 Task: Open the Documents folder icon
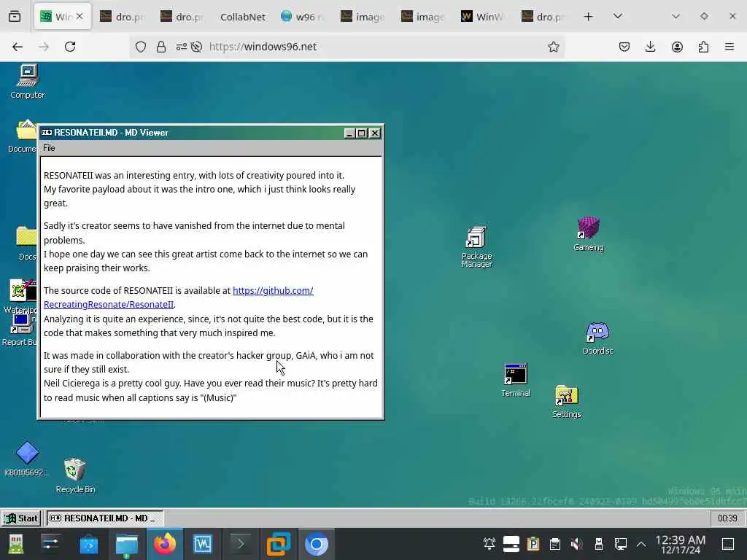coord(23,136)
